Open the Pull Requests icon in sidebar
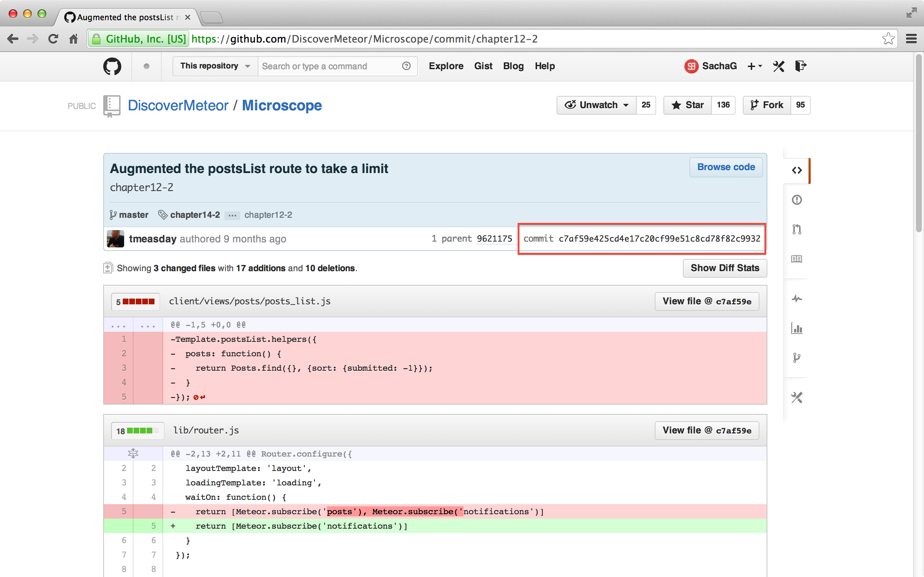924x577 pixels. click(x=797, y=229)
